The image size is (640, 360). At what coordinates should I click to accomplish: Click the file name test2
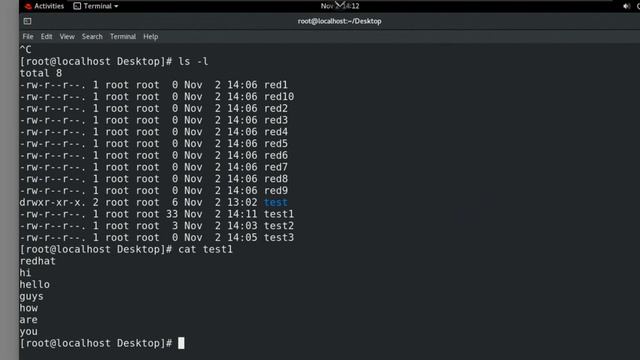[x=279, y=226]
